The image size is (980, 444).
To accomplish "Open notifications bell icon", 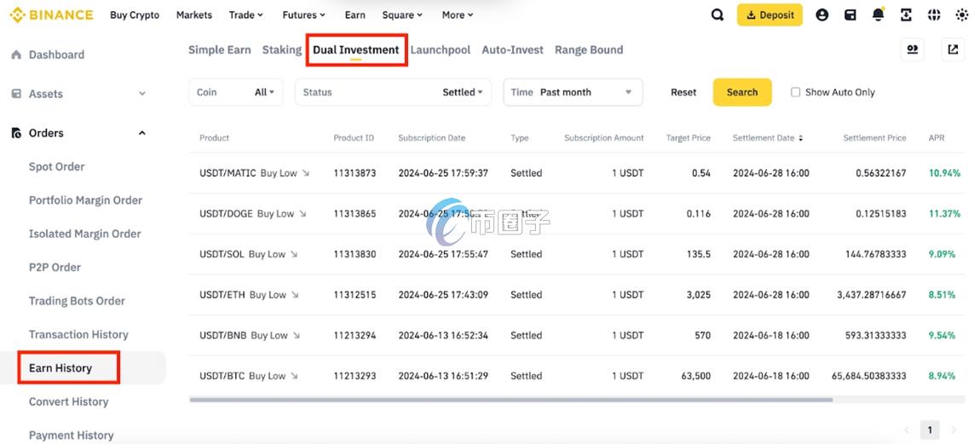I will (x=878, y=15).
